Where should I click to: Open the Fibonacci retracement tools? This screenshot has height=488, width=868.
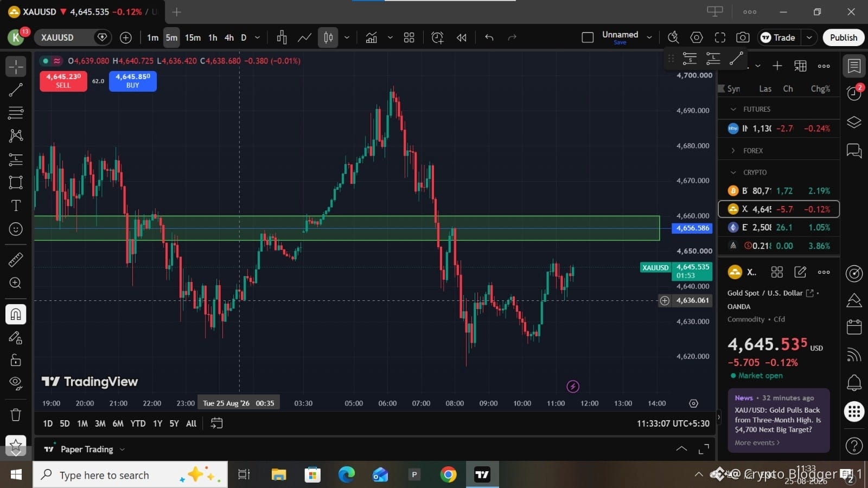pyautogui.click(x=16, y=113)
